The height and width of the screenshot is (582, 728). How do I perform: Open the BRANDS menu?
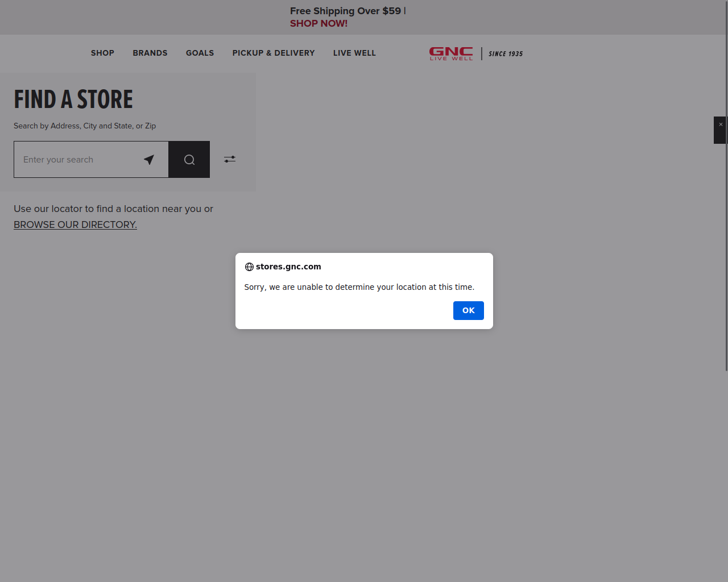click(x=150, y=53)
